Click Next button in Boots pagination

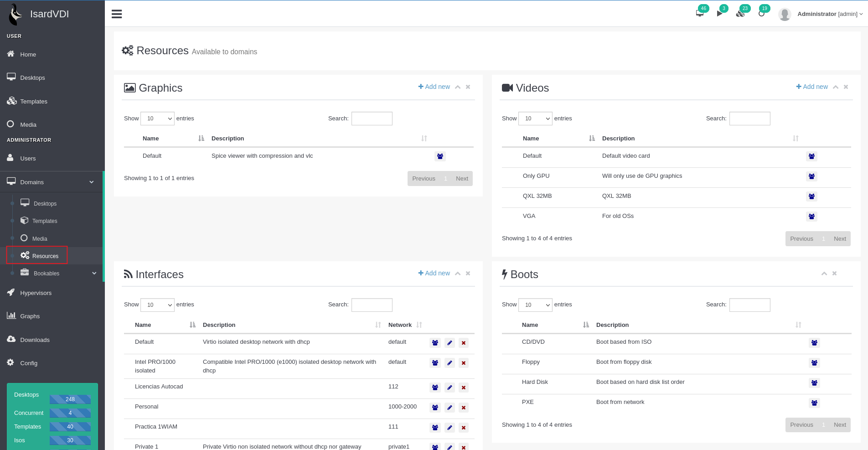coord(839,425)
